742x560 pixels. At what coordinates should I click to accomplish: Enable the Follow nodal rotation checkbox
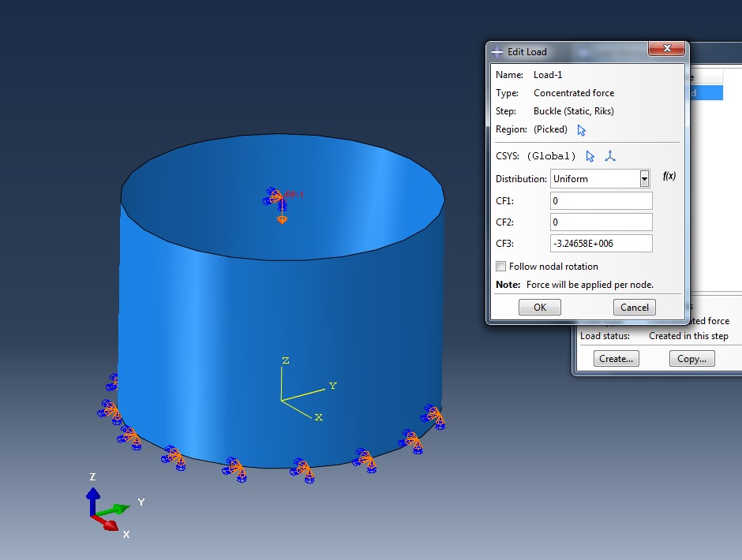click(500, 266)
